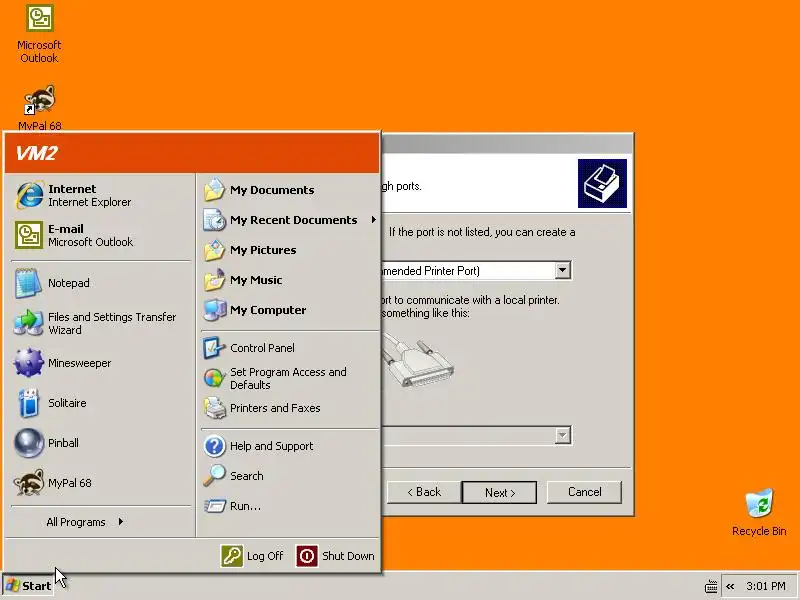The width and height of the screenshot is (800, 600).
Task: Click the Log Off button
Action: pyautogui.click(x=252, y=556)
